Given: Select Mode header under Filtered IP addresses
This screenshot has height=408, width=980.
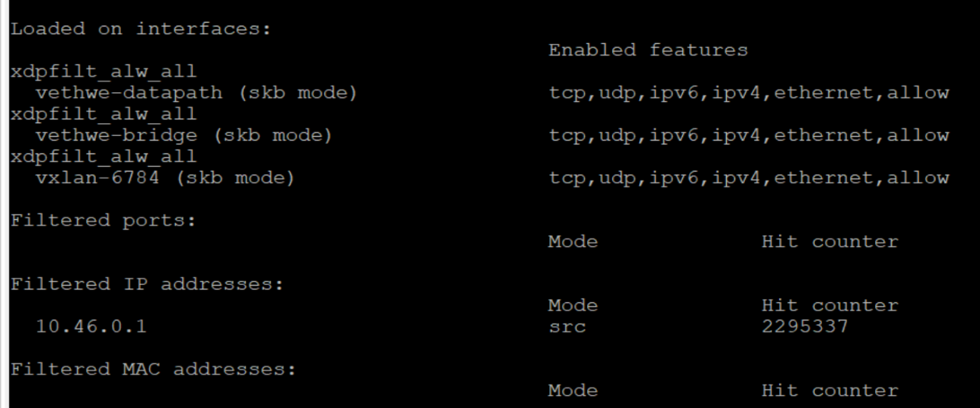Looking at the screenshot, I should 573,305.
